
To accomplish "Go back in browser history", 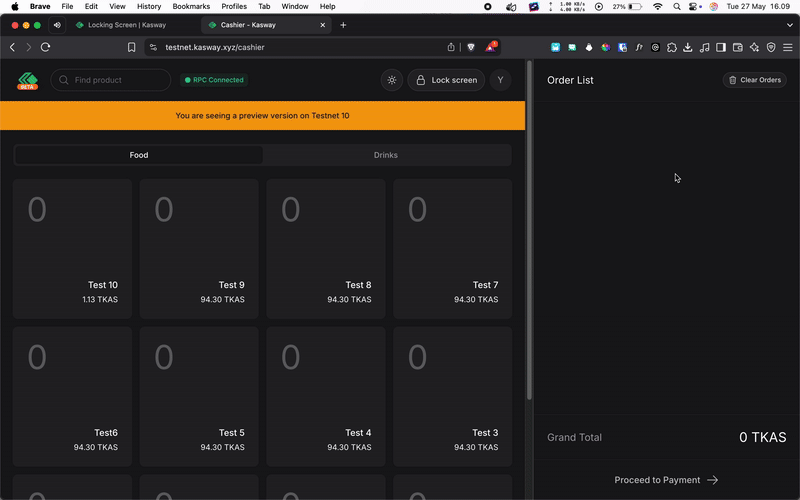I will point(13,47).
